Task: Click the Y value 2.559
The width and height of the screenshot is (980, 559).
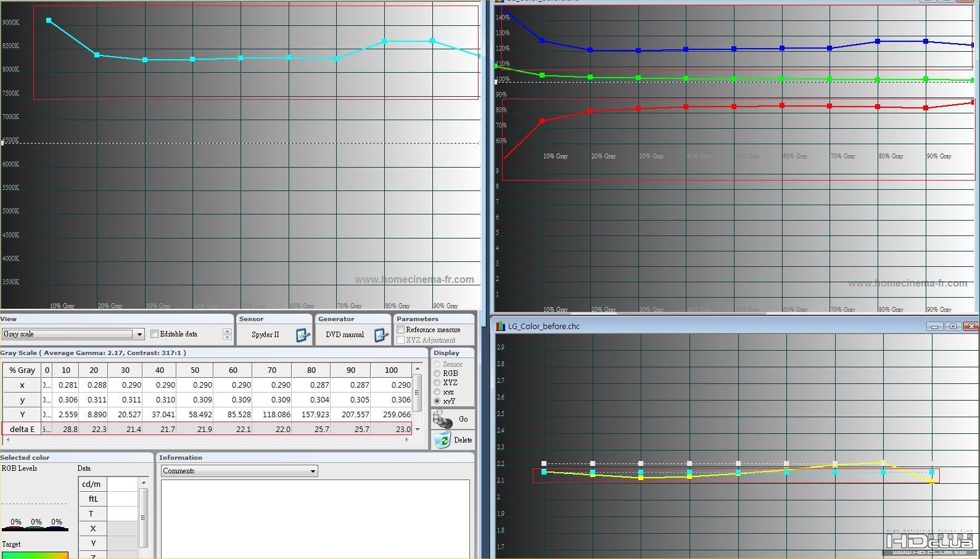Action: [68, 415]
